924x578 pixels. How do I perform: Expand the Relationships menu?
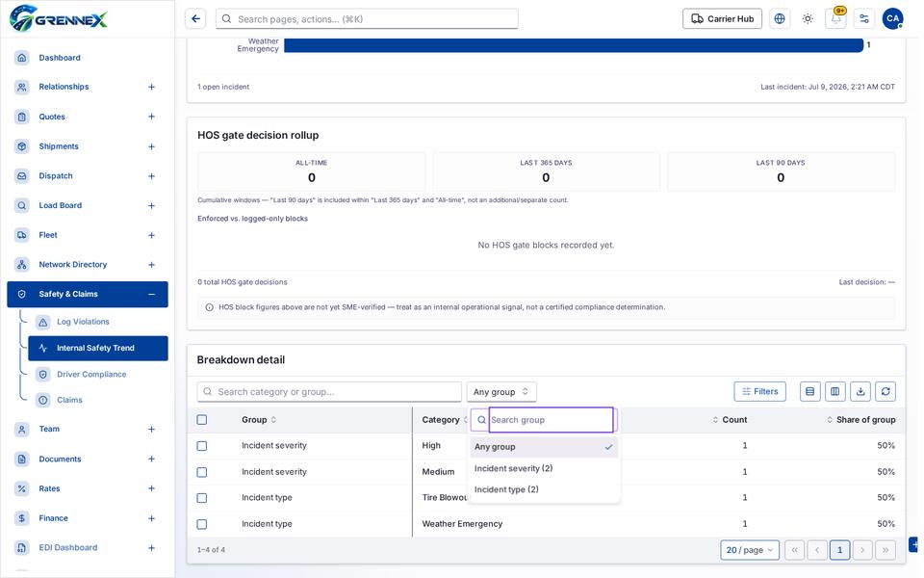151,87
